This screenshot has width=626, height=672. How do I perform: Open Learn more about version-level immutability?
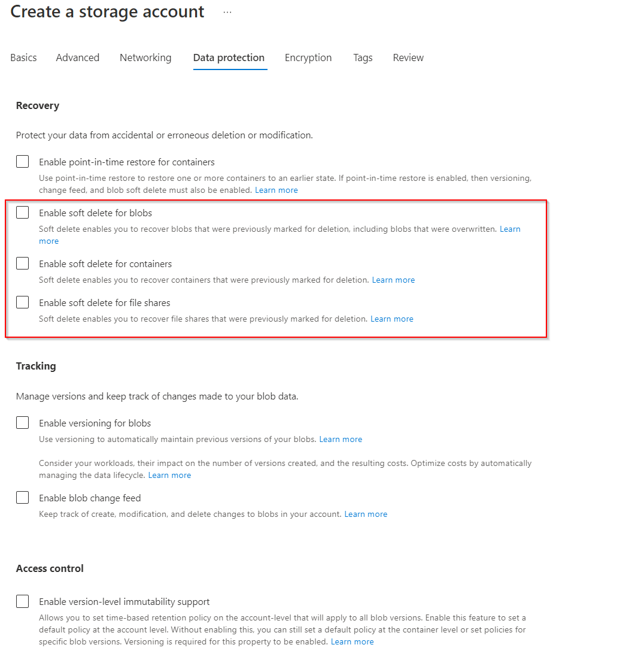pos(352,641)
